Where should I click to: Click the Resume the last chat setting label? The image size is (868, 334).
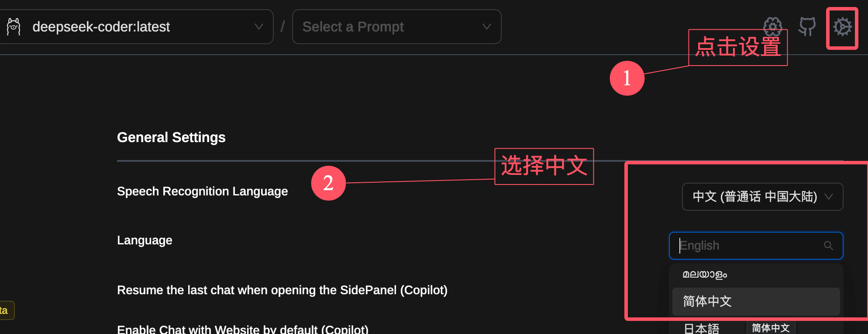[x=282, y=290]
